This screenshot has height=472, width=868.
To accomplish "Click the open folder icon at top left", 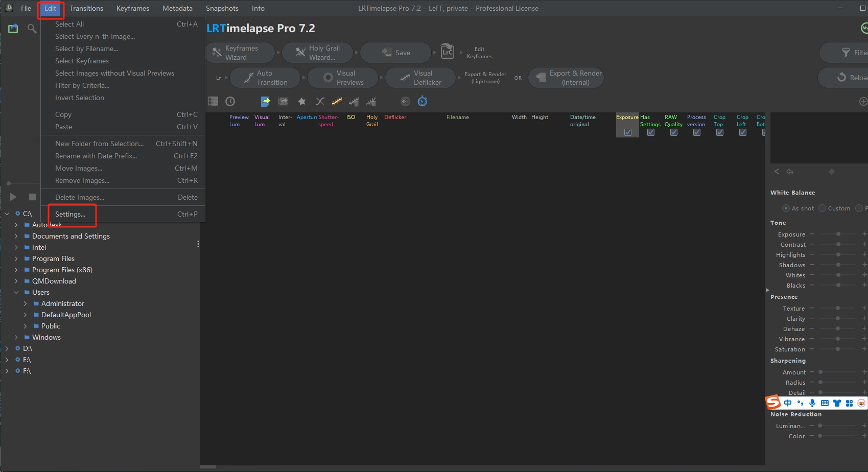I will pos(13,29).
